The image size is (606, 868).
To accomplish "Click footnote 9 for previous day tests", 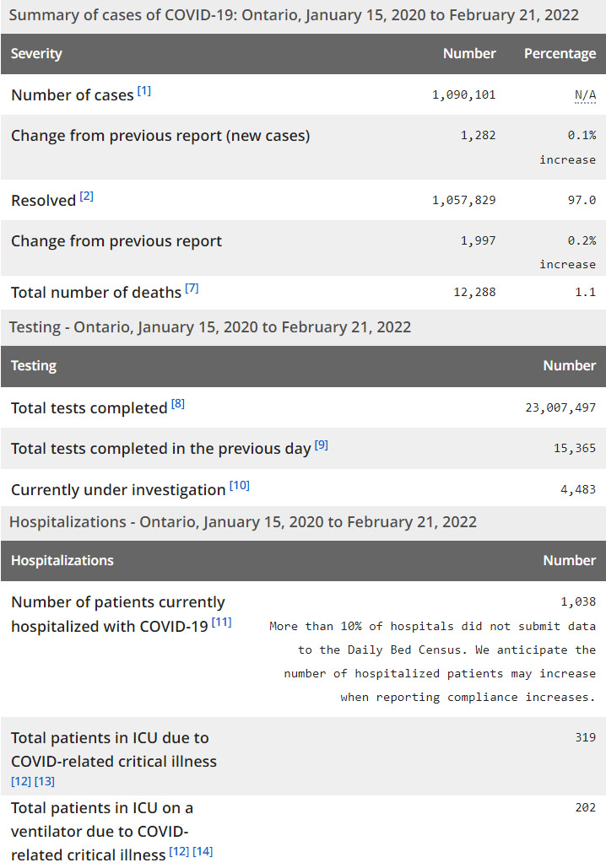I will 321,445.
